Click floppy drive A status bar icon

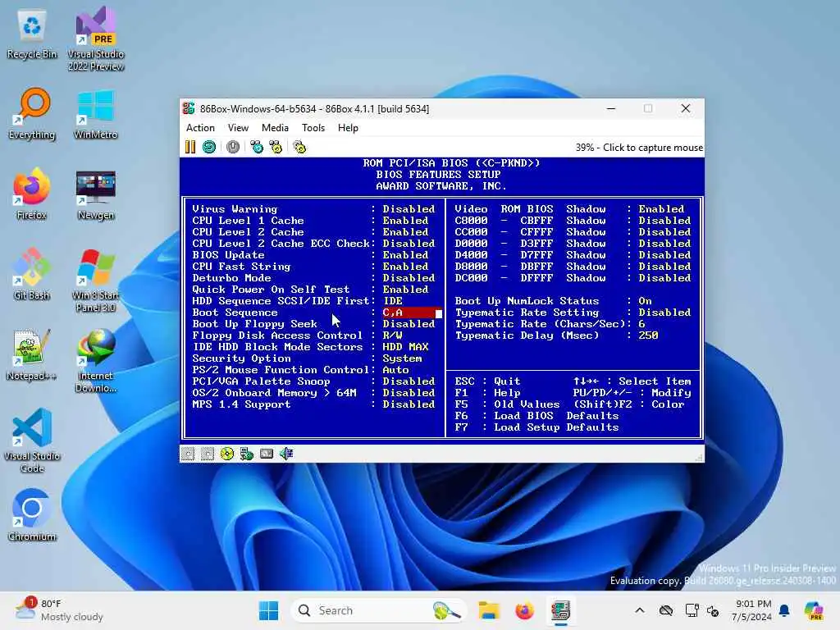(x=188, y=454)
